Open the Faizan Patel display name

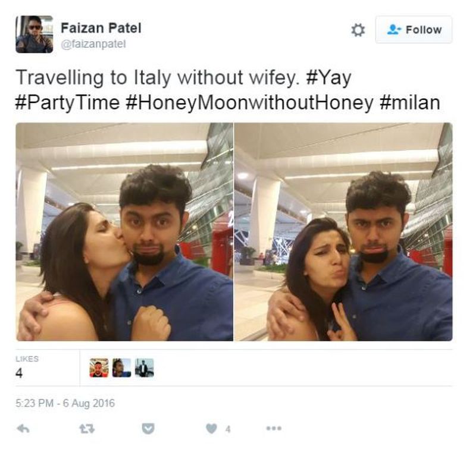[101, 28]
